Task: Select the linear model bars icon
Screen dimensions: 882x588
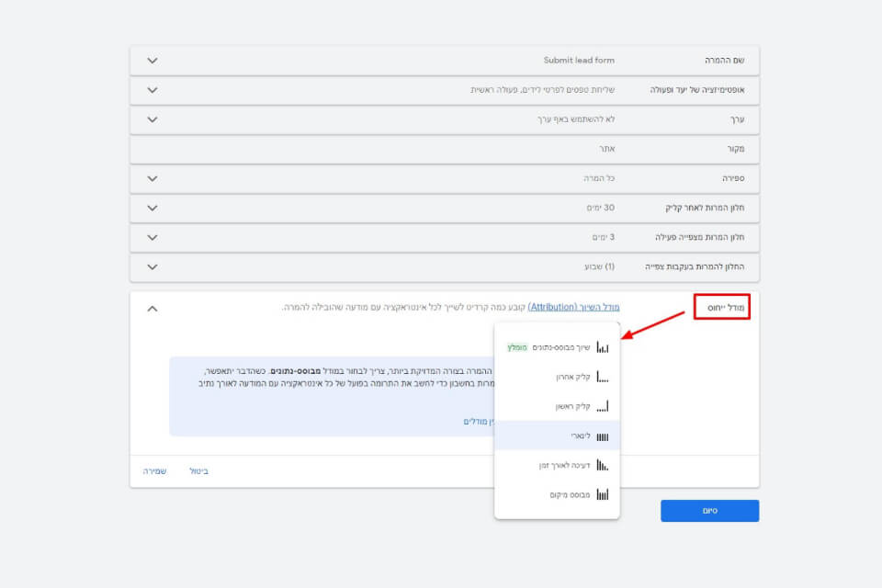Action: 603,436
